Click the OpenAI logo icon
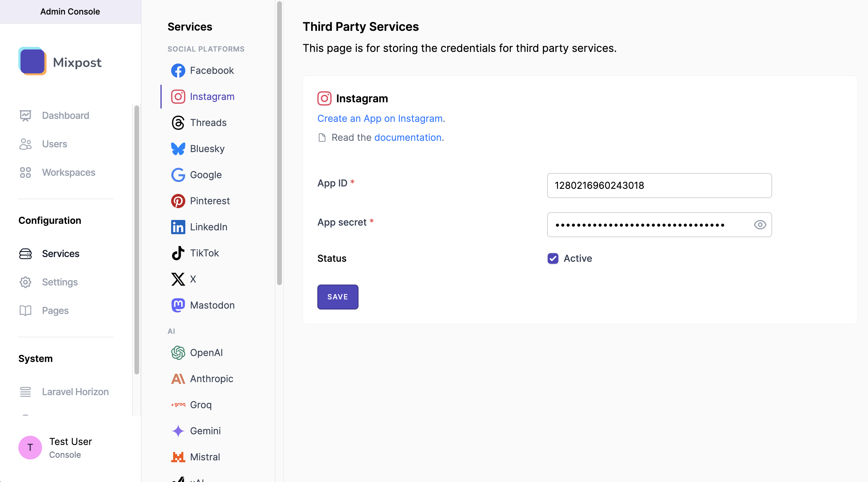Image resolution: width=868 pixels, height=482 pixels. click(x=178, y=353)
